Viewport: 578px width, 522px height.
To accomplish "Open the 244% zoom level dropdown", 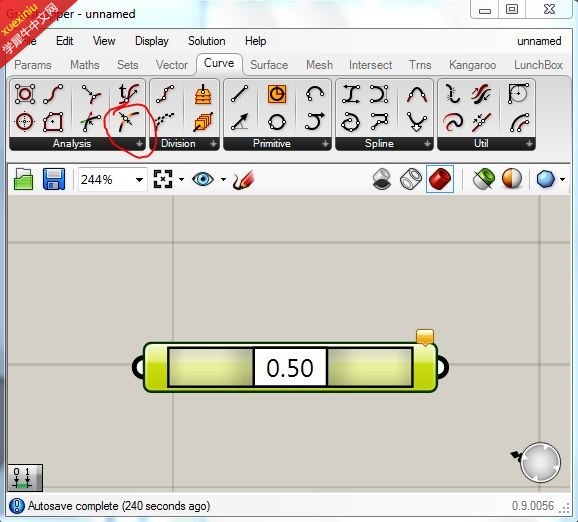I will coord(139,180).
